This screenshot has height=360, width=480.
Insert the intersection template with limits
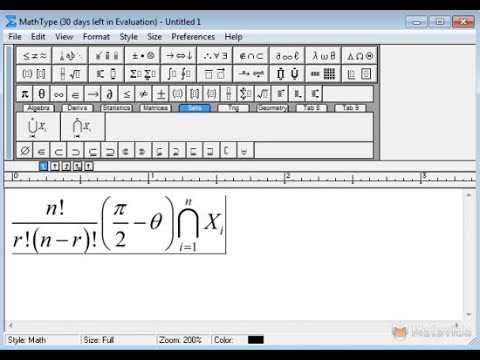pos(83,127)
